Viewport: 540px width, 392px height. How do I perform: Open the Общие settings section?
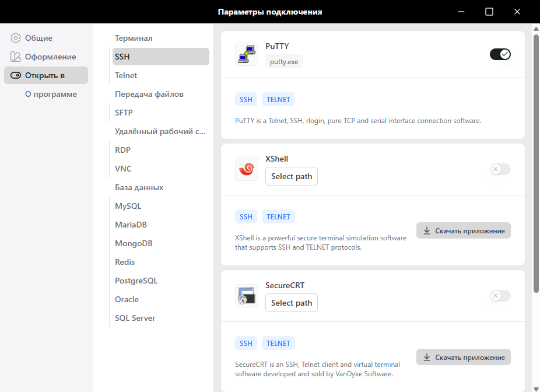(x=46, y=38)
